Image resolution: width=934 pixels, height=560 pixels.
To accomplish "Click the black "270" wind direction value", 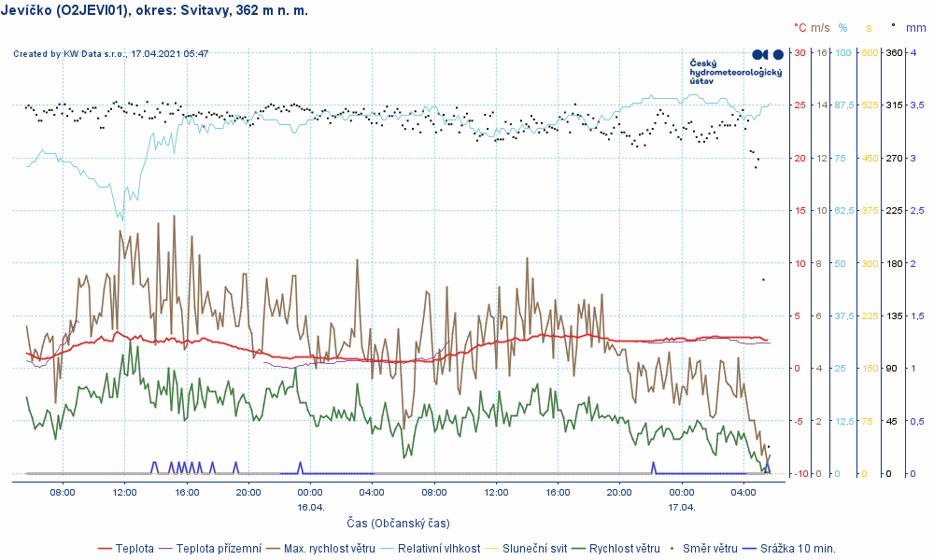I will pyautogui.click(x=895, y=159).
